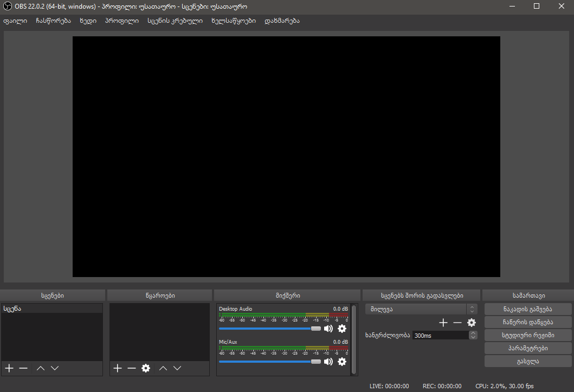Move scene down with arrow icon

[55, 368]
